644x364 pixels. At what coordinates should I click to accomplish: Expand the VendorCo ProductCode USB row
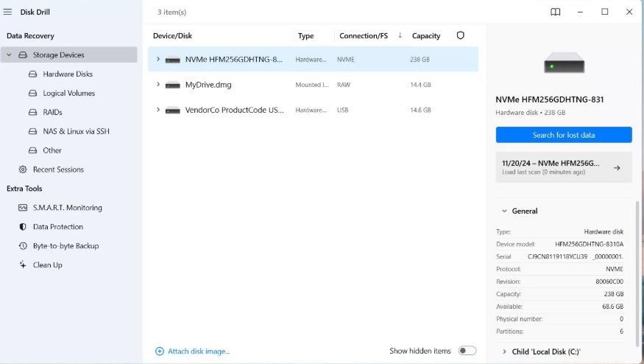(158, 110)
